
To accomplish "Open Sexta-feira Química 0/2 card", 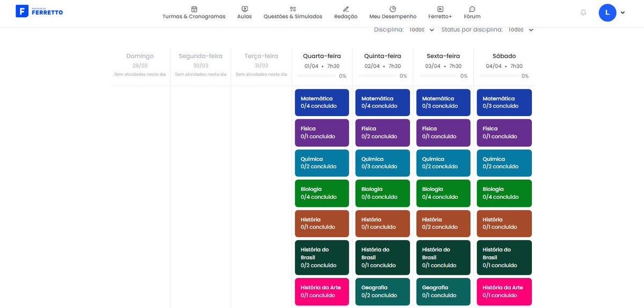I will pyautogui.click(x=443, y=163).
